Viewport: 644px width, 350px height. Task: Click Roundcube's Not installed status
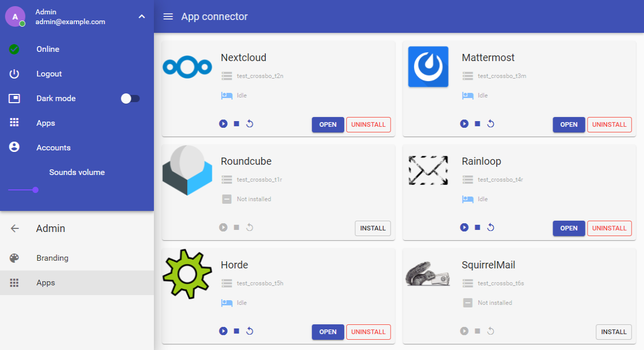(x=254, y=199)
